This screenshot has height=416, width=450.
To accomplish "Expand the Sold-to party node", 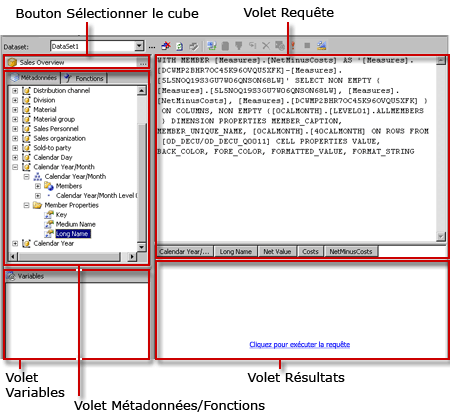I will tap(15, 148).
